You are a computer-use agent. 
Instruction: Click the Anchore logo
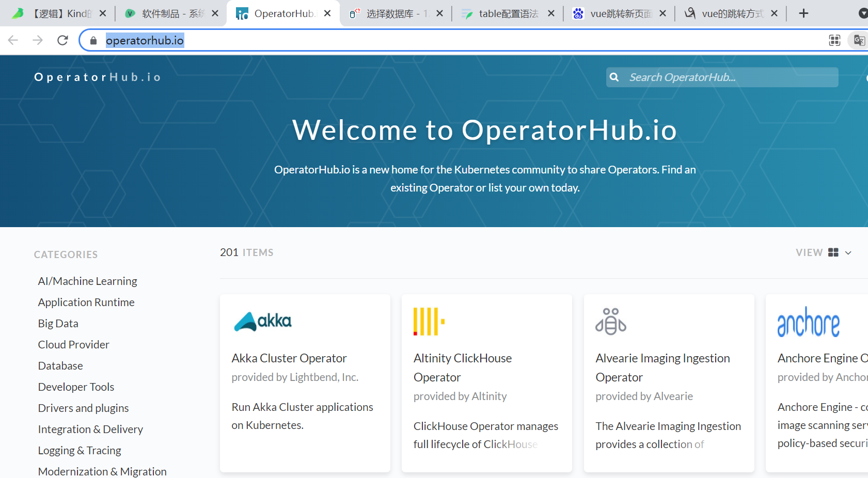pyautogui.click(x=809, y=322)
